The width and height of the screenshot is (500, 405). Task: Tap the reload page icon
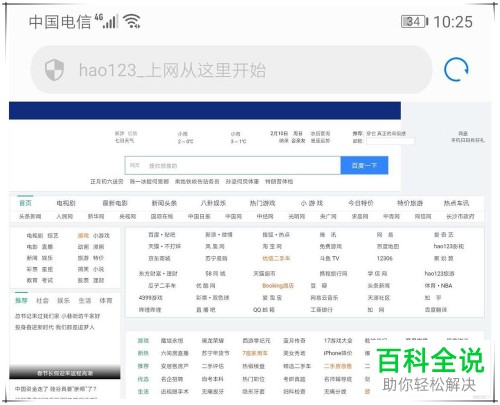point(456,70)
